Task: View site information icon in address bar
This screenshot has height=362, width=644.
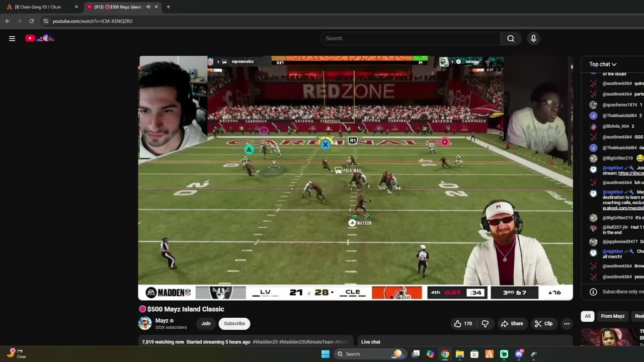Action: click(46, 21)
